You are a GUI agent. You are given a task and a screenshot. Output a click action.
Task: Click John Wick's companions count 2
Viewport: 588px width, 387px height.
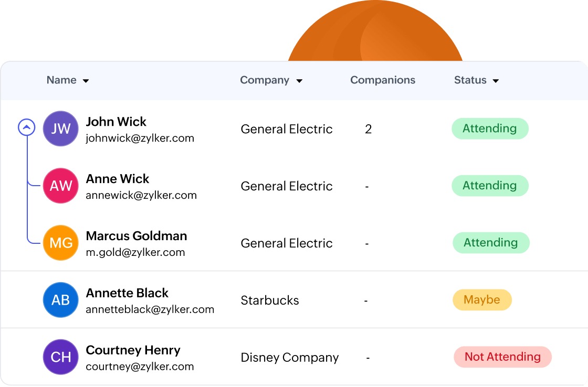pos(368,129)
